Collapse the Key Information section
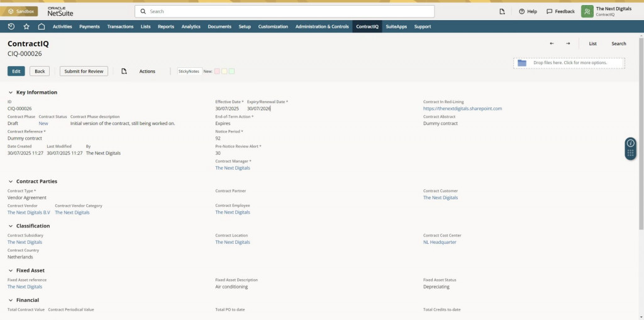The height and width of the screenshot is (320, 644). pos(11,92)
